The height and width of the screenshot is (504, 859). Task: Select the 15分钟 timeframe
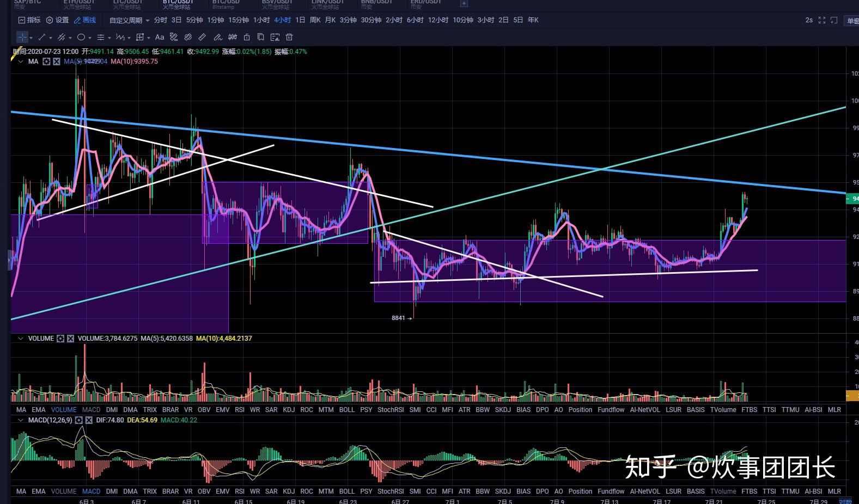239,20
